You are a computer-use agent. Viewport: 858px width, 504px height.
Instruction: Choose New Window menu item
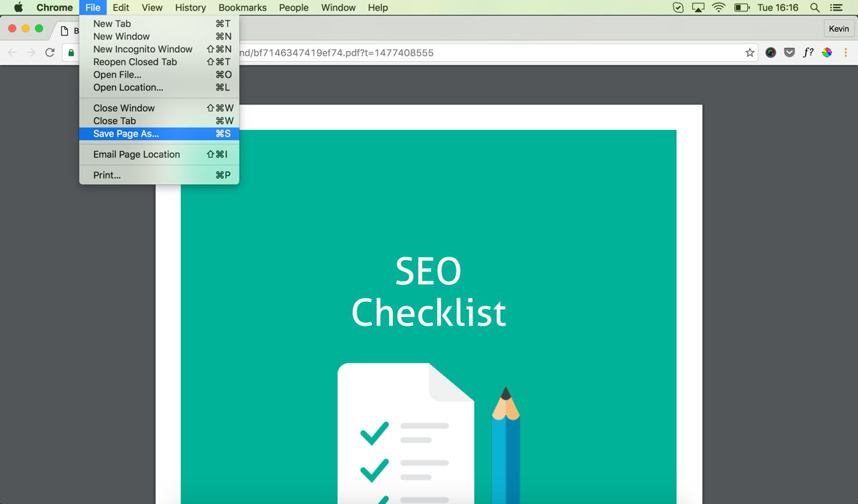(x=159, y=36)
